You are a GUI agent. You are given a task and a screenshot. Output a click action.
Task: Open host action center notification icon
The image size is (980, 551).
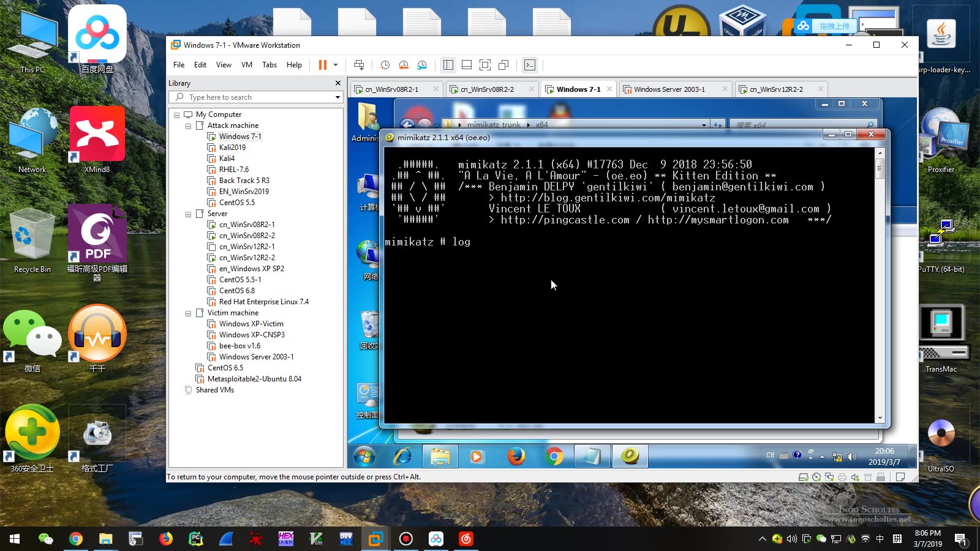tap(961, 539)
